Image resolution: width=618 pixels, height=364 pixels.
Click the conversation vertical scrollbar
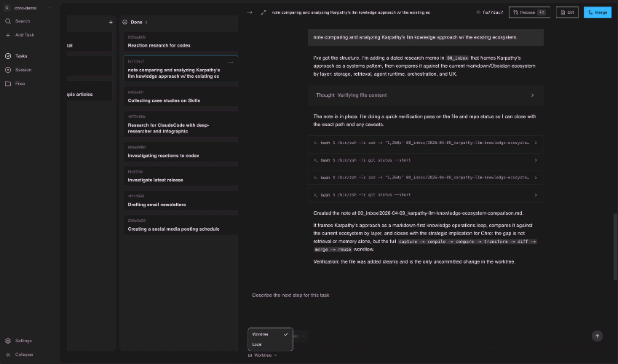615,247
